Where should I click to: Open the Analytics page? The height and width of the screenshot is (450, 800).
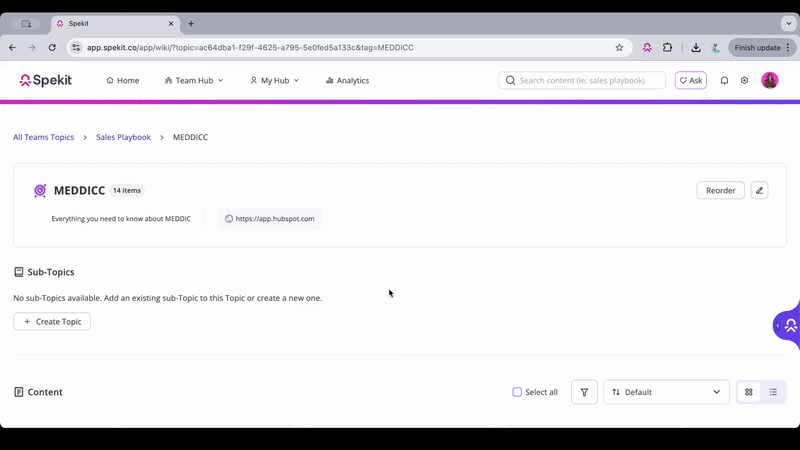[347, 81]
